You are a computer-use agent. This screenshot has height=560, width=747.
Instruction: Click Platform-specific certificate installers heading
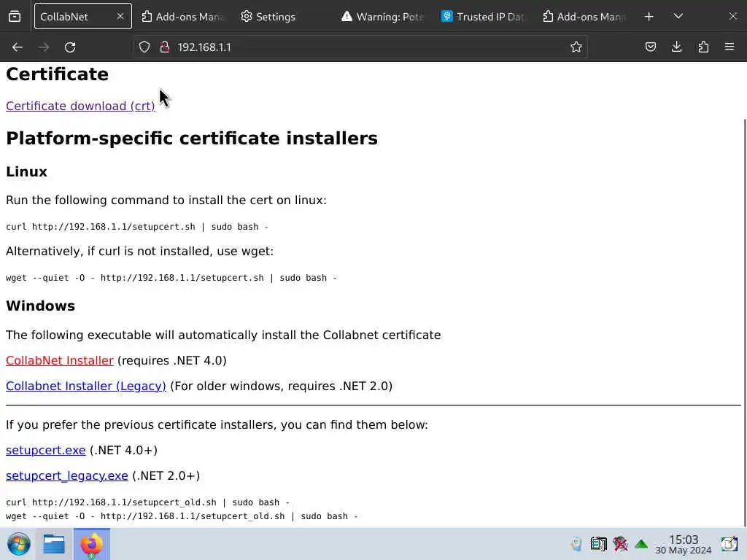click(x=192, y=139)
